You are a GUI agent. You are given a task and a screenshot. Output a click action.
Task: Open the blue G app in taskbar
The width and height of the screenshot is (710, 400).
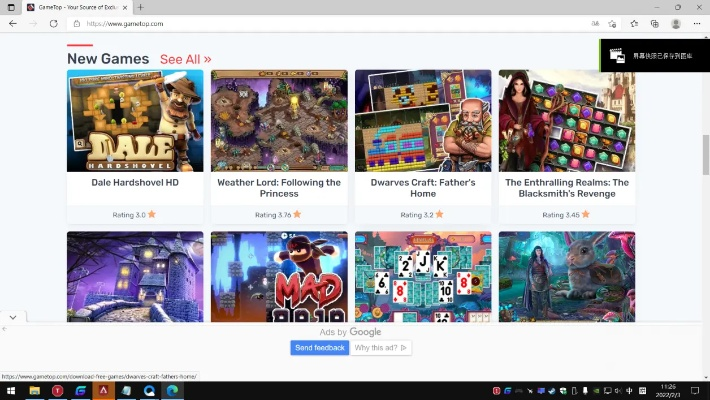[81, 390]
